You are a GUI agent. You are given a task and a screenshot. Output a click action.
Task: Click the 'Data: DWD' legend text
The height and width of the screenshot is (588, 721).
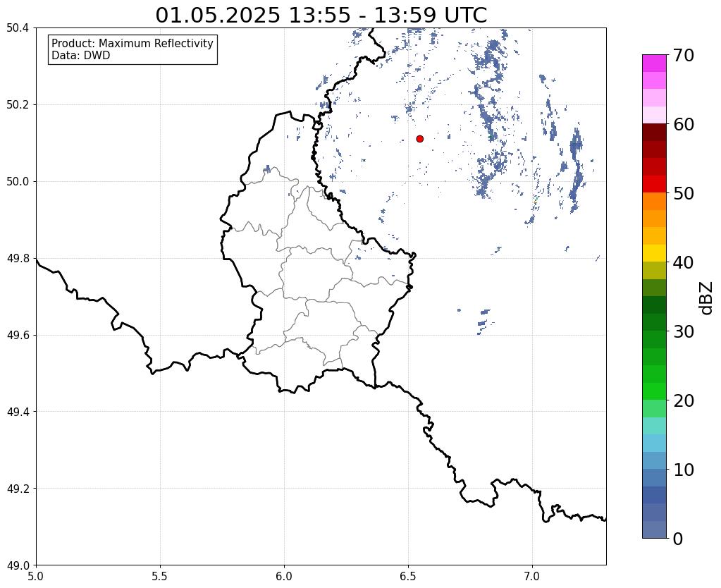tap(81, 56)
